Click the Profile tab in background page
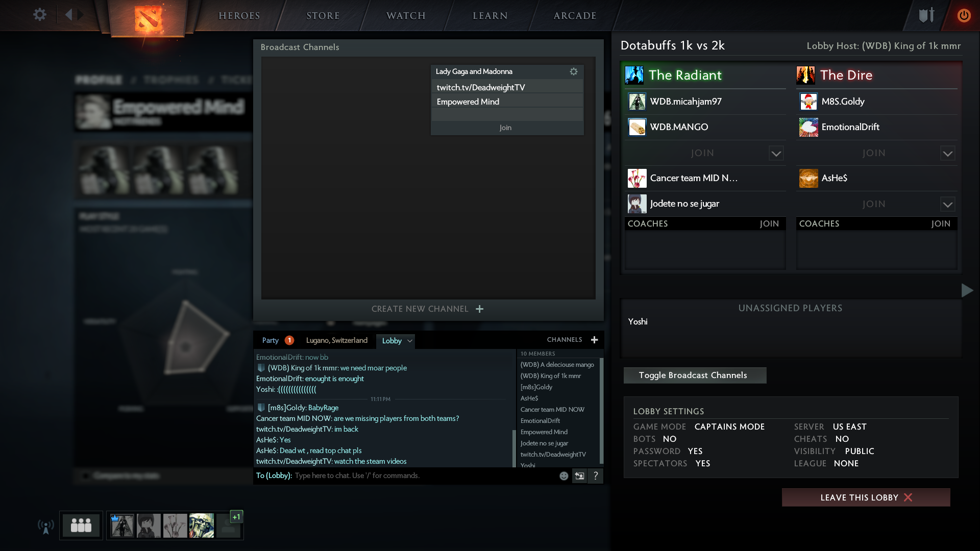The image size is (980, 551). [99, 80]
